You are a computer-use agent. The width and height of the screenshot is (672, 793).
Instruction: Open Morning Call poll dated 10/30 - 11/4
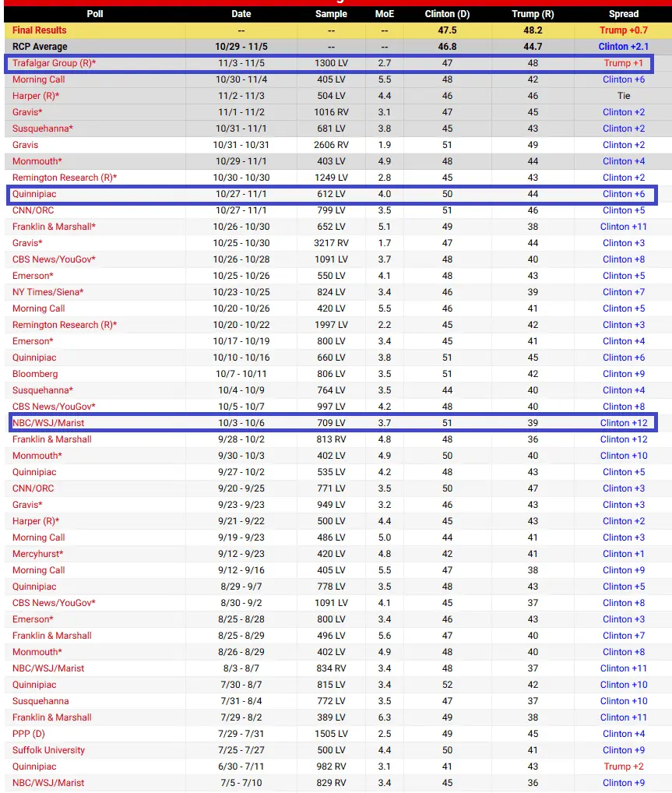(x=38, y=79)
